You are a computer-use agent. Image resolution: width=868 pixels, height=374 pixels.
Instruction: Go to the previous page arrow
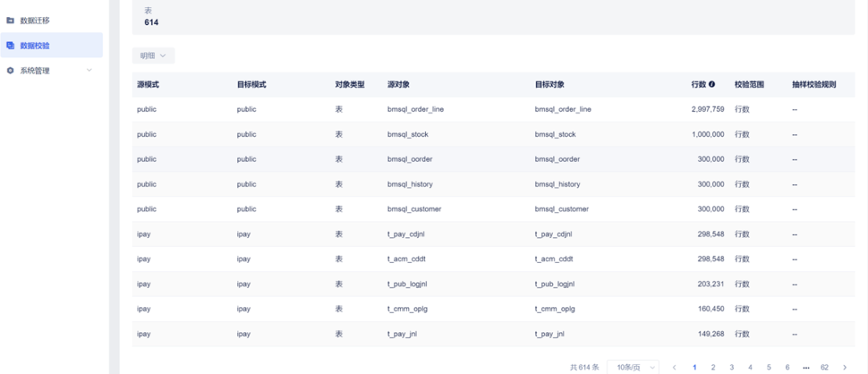pyautogui.click(x=674, y=368)
